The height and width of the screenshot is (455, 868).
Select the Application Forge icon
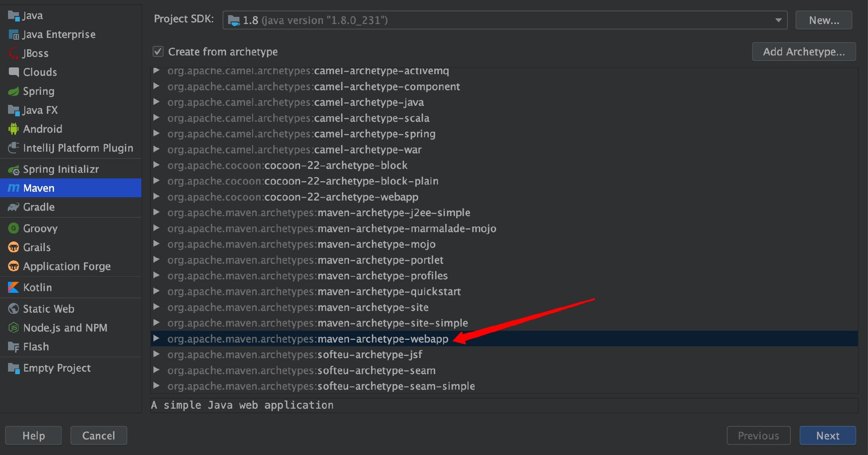13,266
